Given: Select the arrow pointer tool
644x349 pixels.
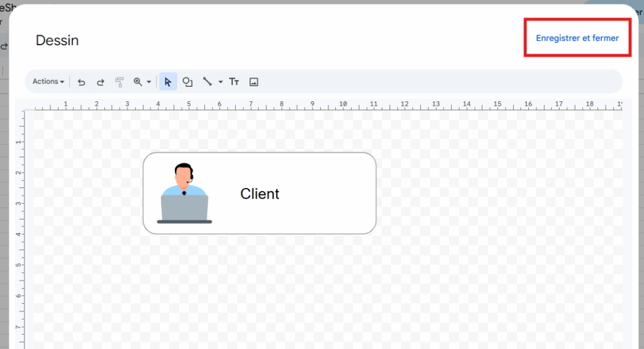Looking at the screenshot, I should (168, 82).
